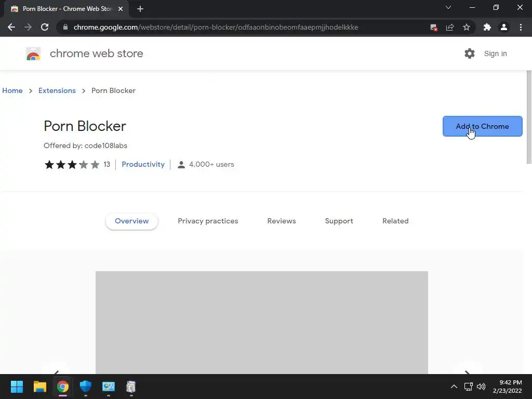Go to Home breadcrumb
Screen dimensions: 532x399
tap(12, 90)
